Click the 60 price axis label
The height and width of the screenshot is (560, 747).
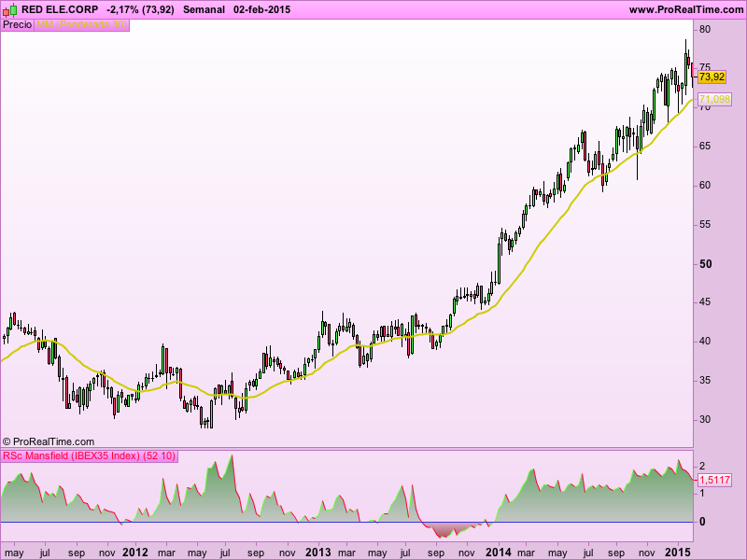(x=705, y=185)
